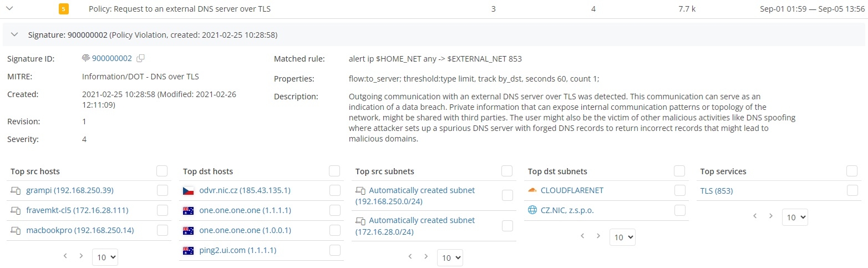Go to next page of Top dst subnets
The width and height of the screenshot is (868, 268).
click(598, 236)
